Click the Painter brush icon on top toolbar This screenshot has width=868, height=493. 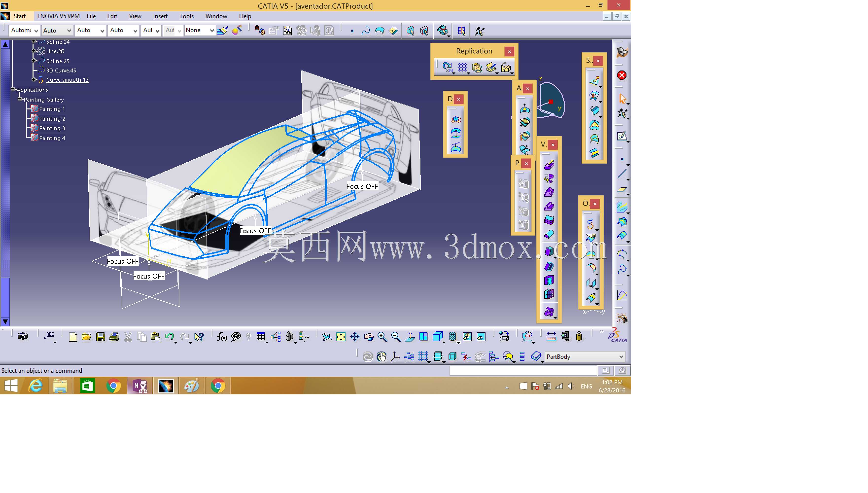[223, 31]
